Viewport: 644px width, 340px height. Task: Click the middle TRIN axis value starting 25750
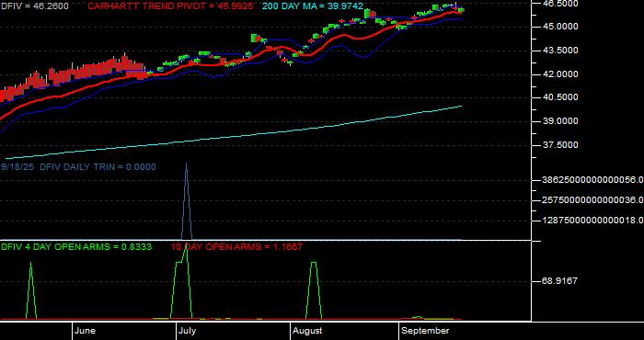coord(592,199)
